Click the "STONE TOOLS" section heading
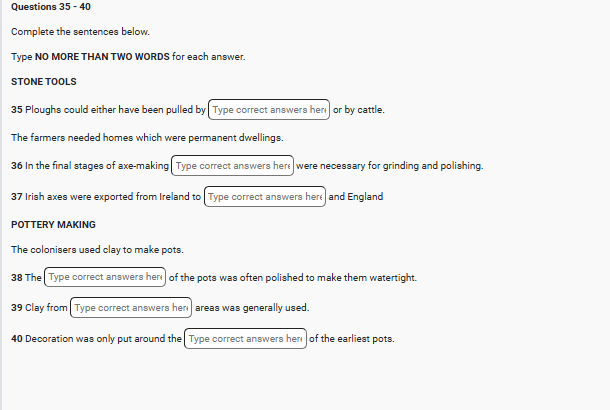 tap(44, 81)
